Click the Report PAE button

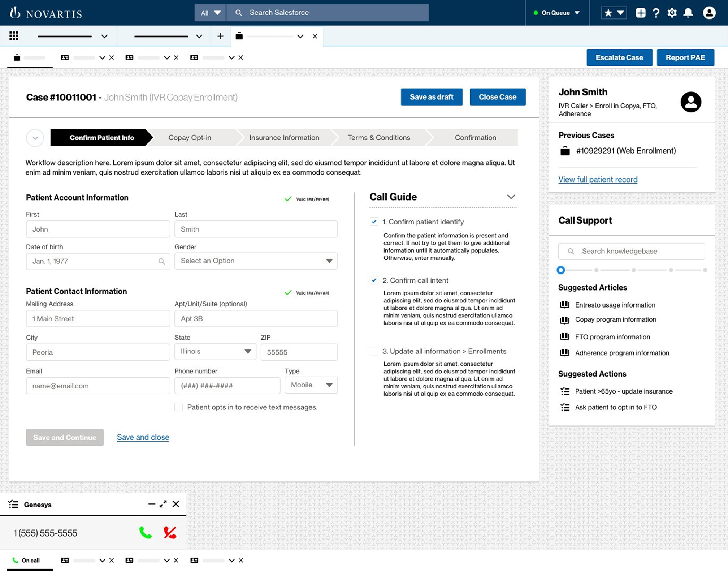[685, 57]
